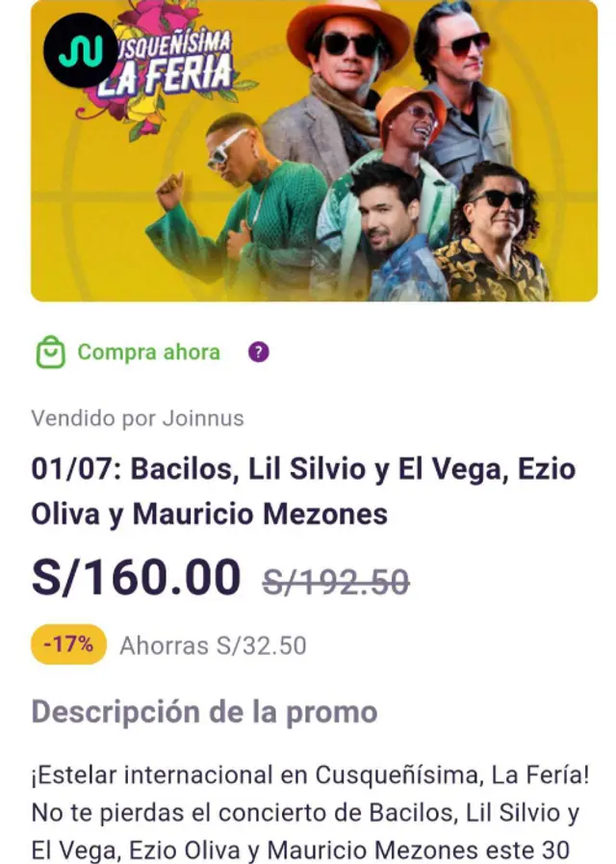The width and height of the screenshot is (616, 864).
Task: Click the crossed-out S/192.50 original price
Action: 336,582
